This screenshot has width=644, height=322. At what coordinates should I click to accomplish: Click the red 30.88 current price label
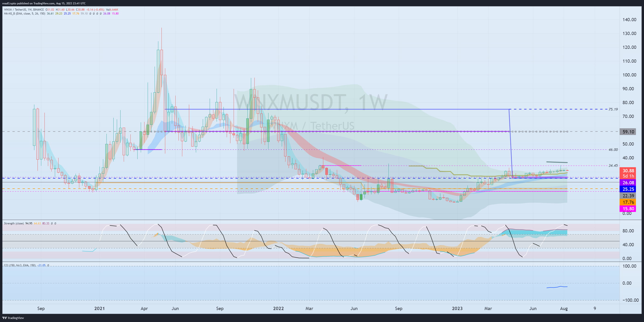click(x=628, y=171)
